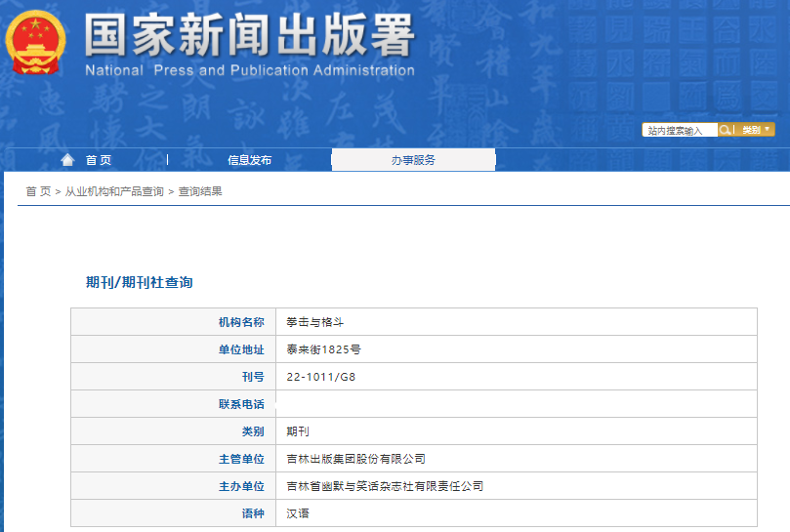The width and height of the screenshot is (790, 532).
Task: Click the 刊号 value 22-1011/G8
Action: coord(321,377)
